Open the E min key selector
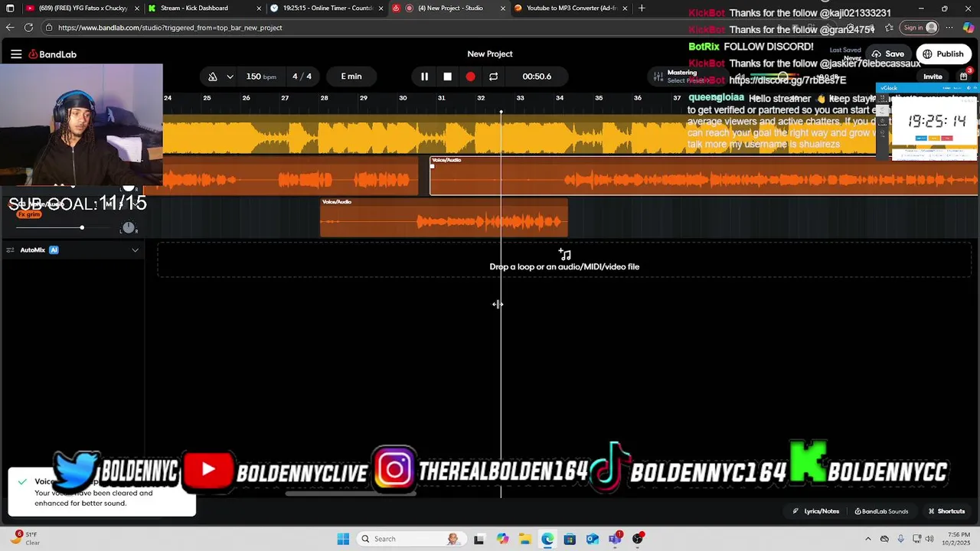980x551 pixels. 351,77
